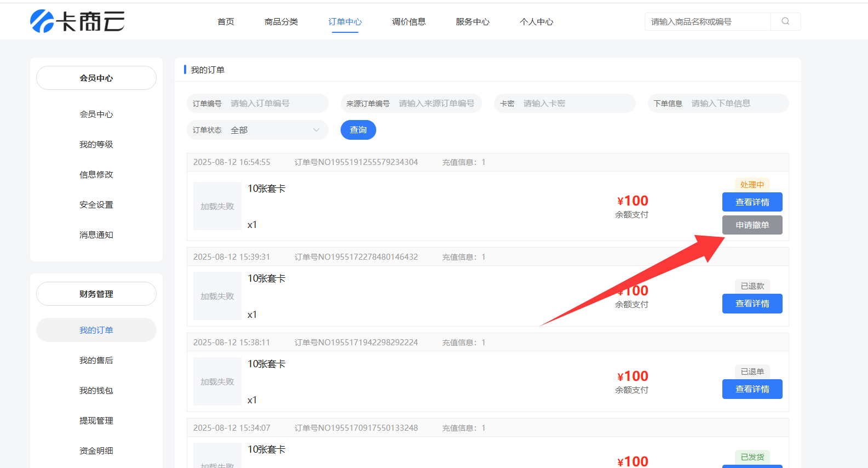Click the product name search box
This screenshot has height=468, width=868.
click(708, 22)
